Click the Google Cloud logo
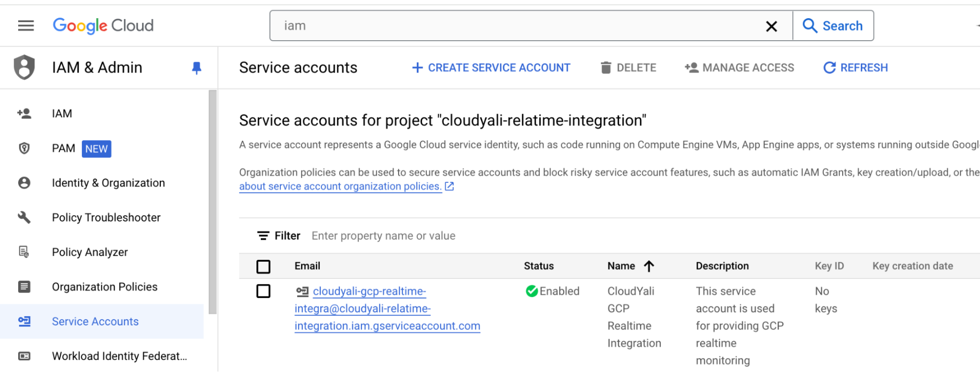Image resolution: width=980 pixels, height=372 pixels. pyautogui.click(x=103, y=25)
